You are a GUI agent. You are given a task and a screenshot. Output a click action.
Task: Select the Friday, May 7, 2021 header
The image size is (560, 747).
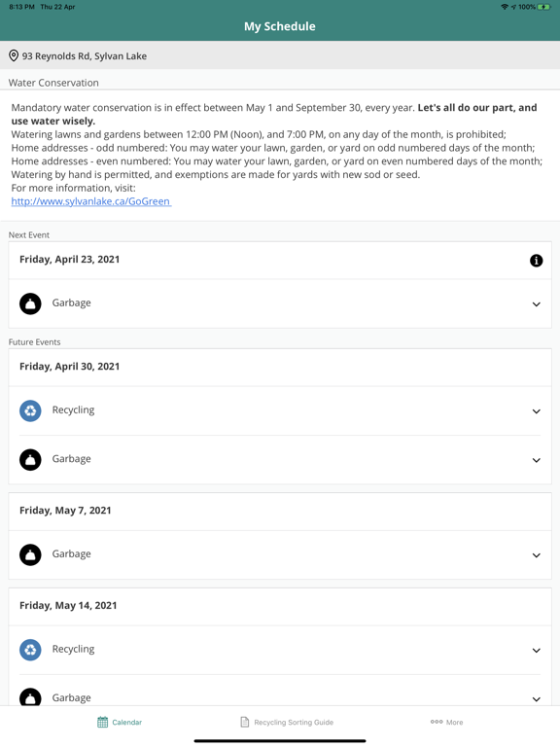pos(280,511)
